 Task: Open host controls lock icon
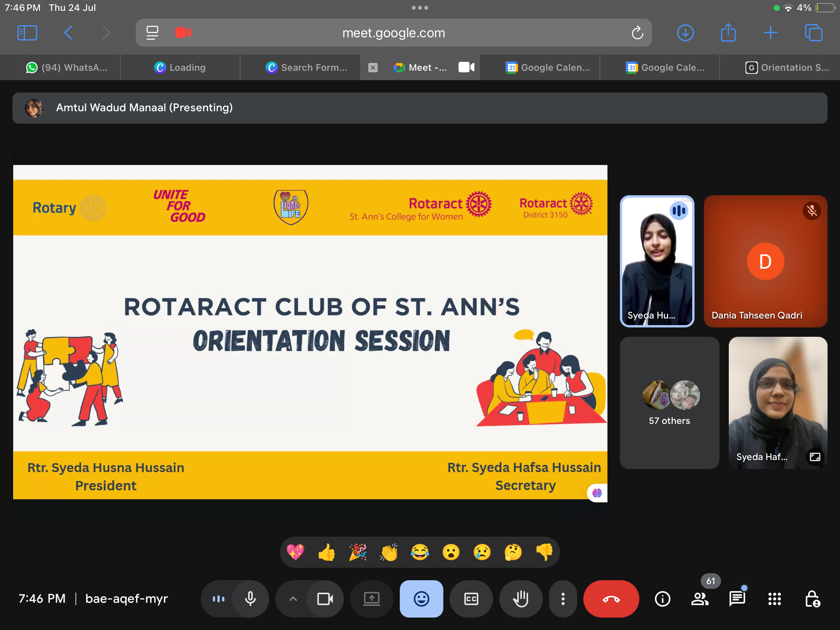pyautogui.click(x=812, y=599)
